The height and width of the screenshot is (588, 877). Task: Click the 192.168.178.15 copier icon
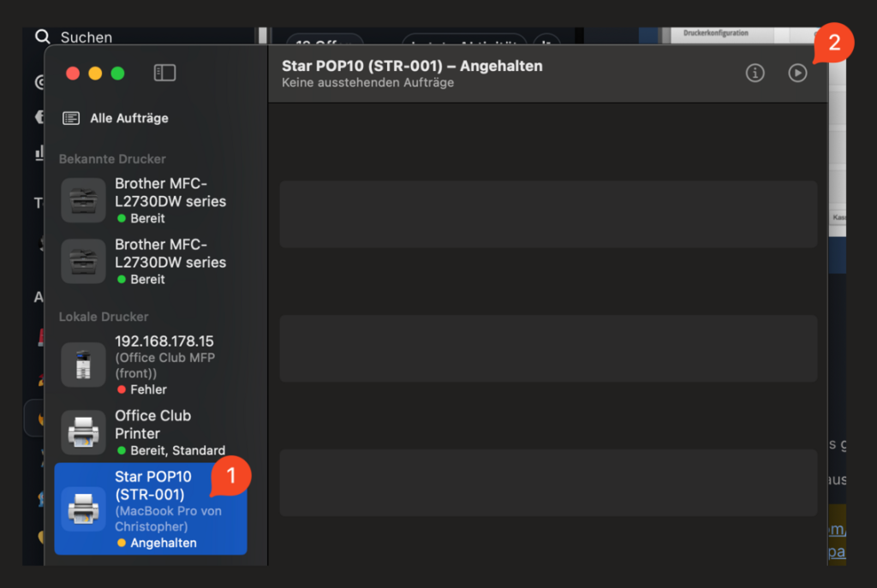[x=83, y=365]
